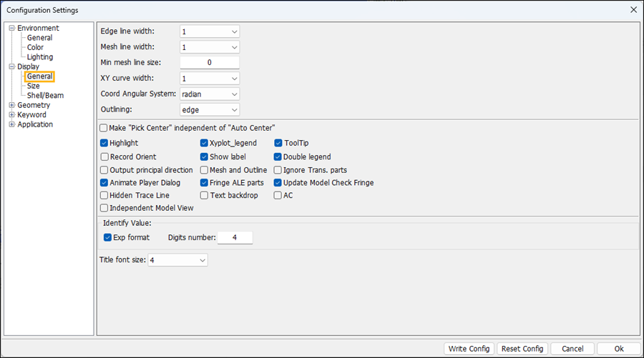The width and height of the screenshot is (644, 358).
Task: Enable Record Orient option
Action: (104, 157)
